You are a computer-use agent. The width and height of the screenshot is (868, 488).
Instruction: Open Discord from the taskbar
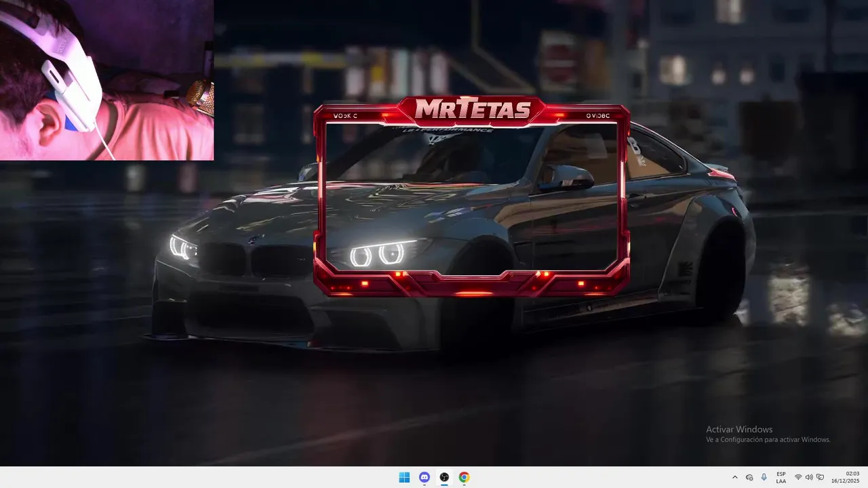pyautogui.click(x=425, y=477)
